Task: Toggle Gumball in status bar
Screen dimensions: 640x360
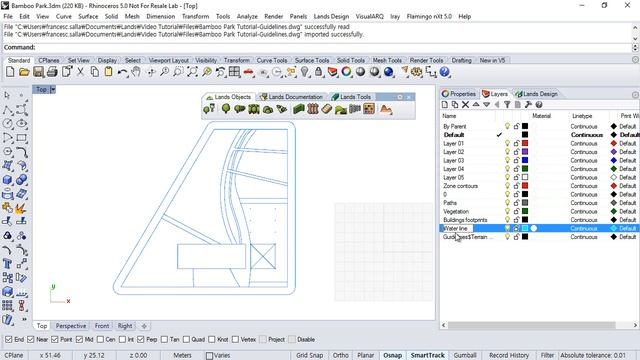Action: coord(465,355)
